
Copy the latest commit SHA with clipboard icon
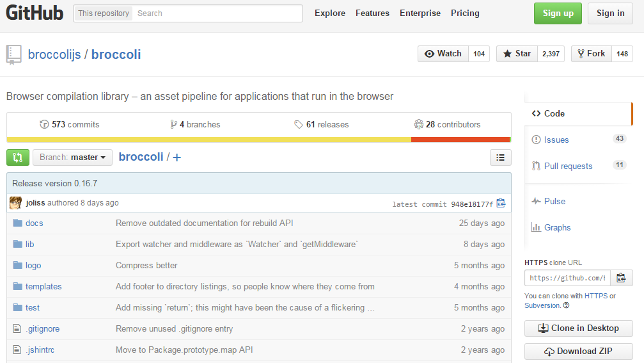[501, 203]
